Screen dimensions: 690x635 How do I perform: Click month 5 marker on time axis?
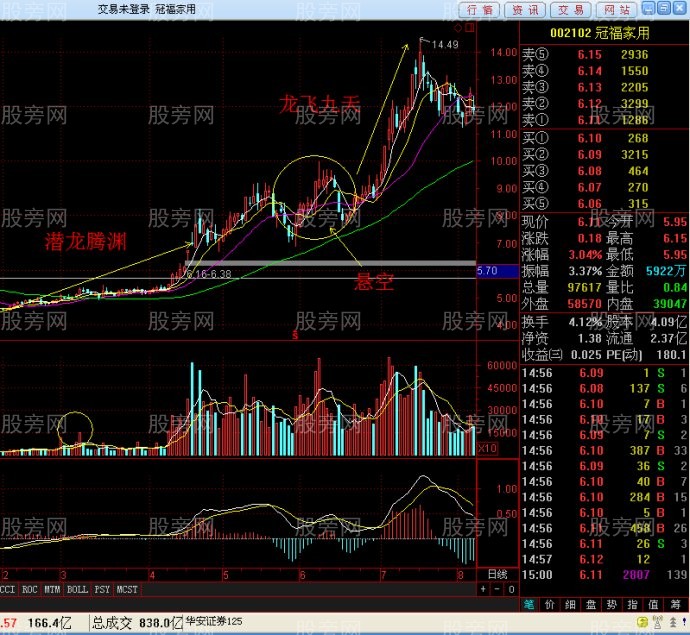coord(225,575)
